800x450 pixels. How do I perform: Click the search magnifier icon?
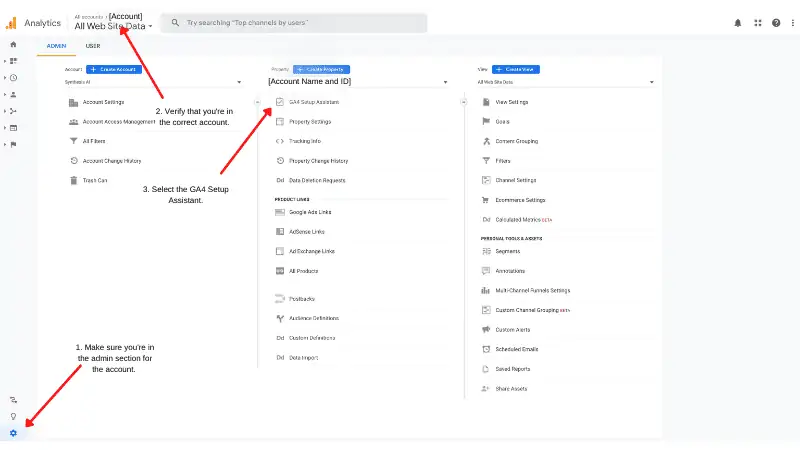(175, 22)
